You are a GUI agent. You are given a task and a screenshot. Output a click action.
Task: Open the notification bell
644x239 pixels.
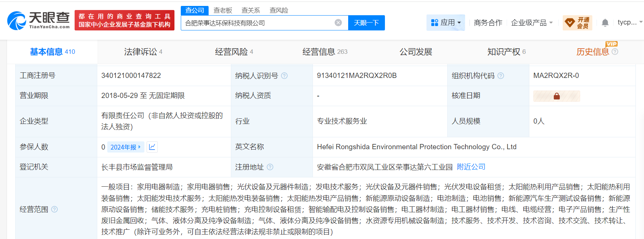pos(605,23)
